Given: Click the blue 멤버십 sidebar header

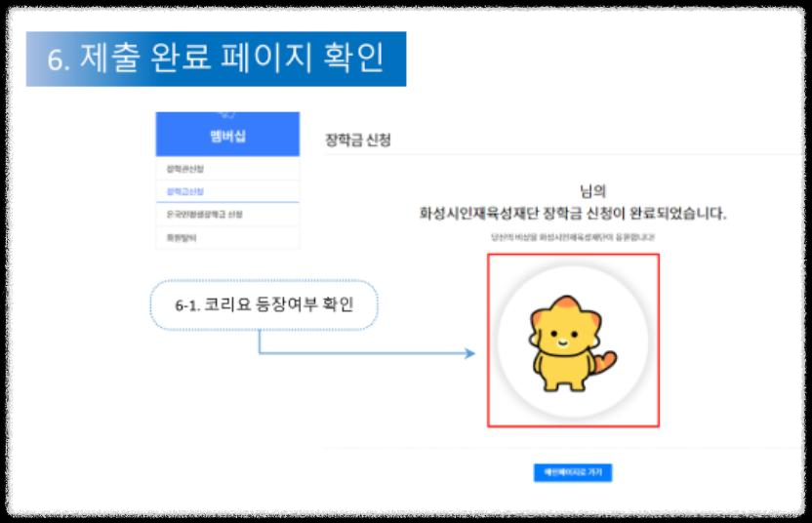Looking at the screenshot, I should click(x=227, y=134).
